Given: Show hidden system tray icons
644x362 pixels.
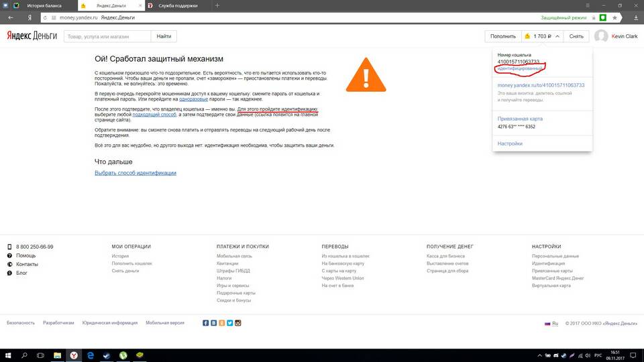Looking at the screenshot, I should pos(539,355).
